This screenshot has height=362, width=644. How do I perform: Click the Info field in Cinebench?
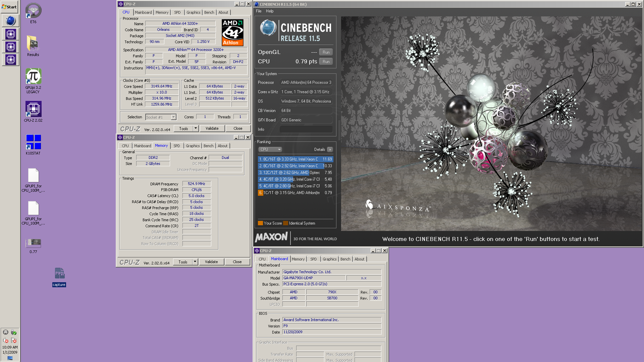pyautogui.click(x=306, y=129)
